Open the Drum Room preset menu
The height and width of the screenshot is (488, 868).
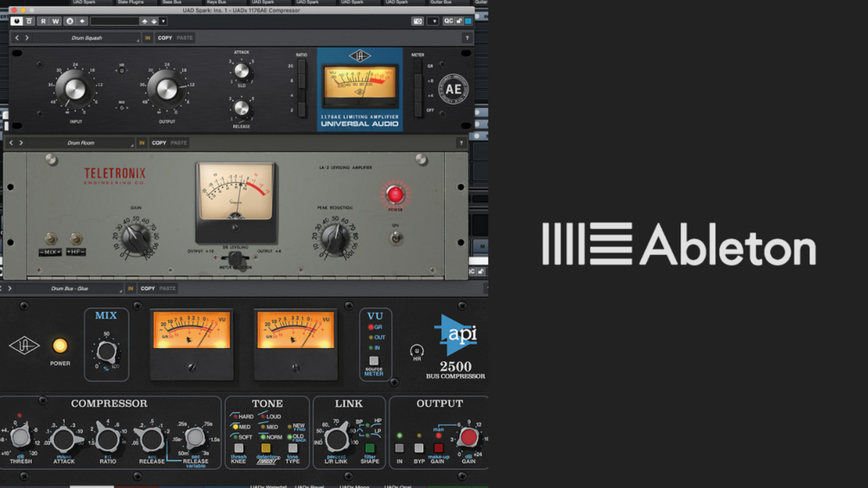[81, 143]
